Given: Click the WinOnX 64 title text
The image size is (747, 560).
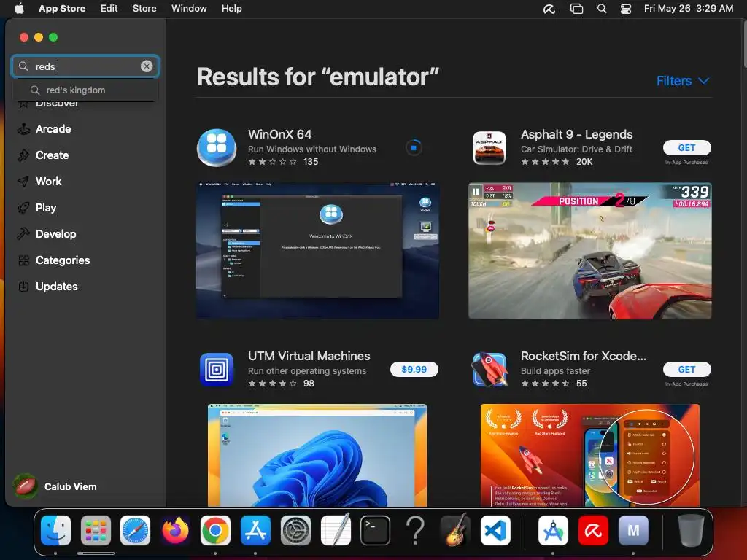Looking at the screenshot, I should (x=280, y=134).
